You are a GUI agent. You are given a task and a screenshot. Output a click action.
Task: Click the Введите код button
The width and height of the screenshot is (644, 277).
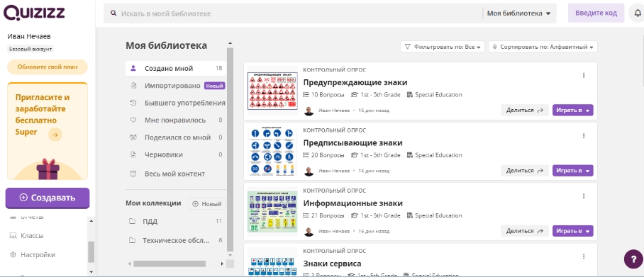pyautogui.click(x=596, y=13)
